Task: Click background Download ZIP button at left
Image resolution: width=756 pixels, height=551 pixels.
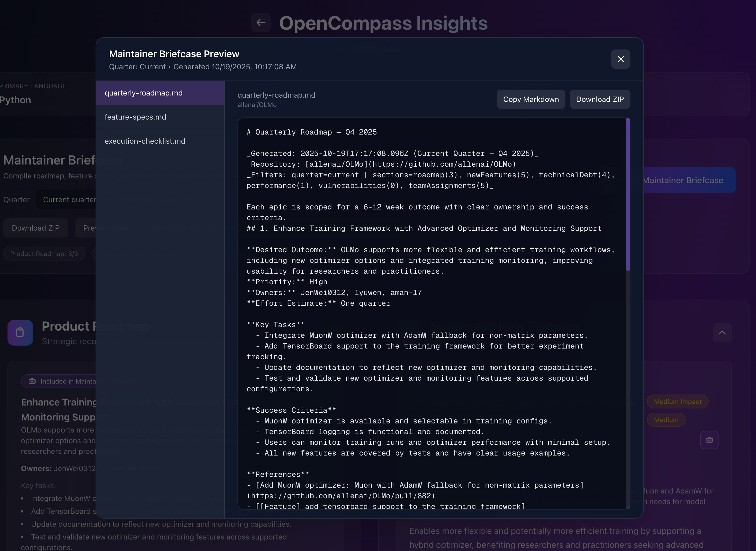Action: (x=36, y=228)
